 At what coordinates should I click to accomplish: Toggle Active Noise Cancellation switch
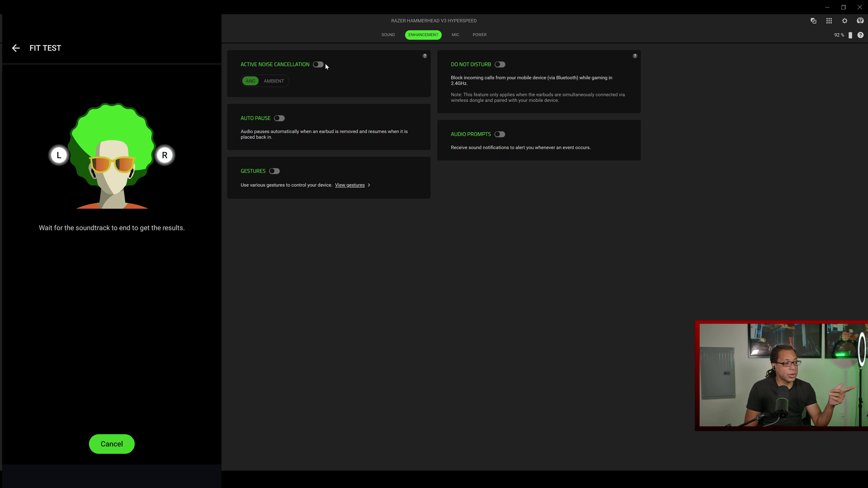(x=318, y=65)
